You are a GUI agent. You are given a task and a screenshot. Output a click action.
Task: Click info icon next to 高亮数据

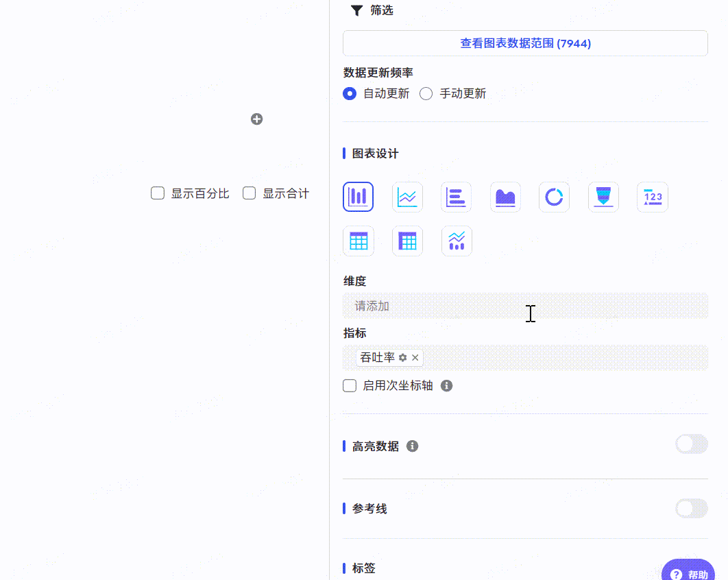(x=412, y=446)
